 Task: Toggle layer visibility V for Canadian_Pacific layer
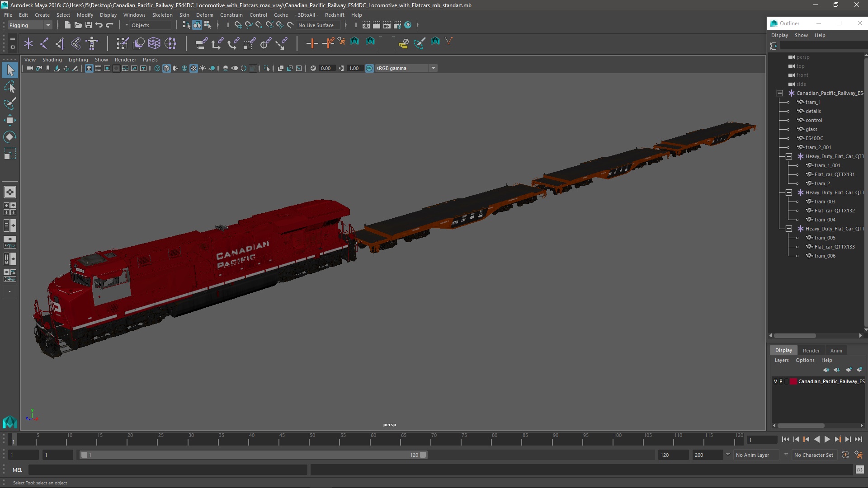click(x=775, y=381)
